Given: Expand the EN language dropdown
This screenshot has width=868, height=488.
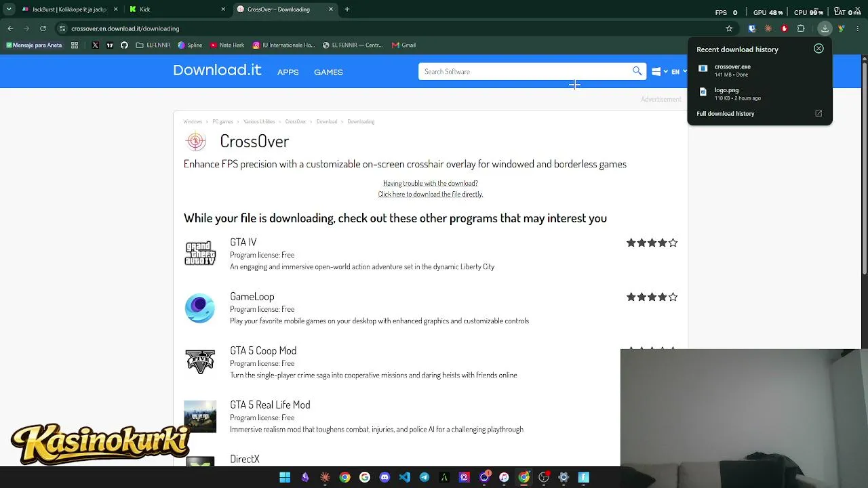Looking at the screenshot, I should [x=679, y=71].
